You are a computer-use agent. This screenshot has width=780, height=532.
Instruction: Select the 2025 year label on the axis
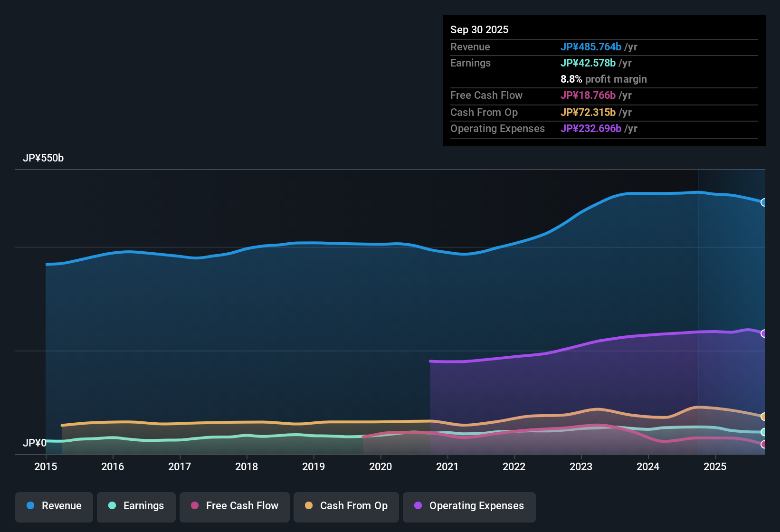[x=715, y=467]
